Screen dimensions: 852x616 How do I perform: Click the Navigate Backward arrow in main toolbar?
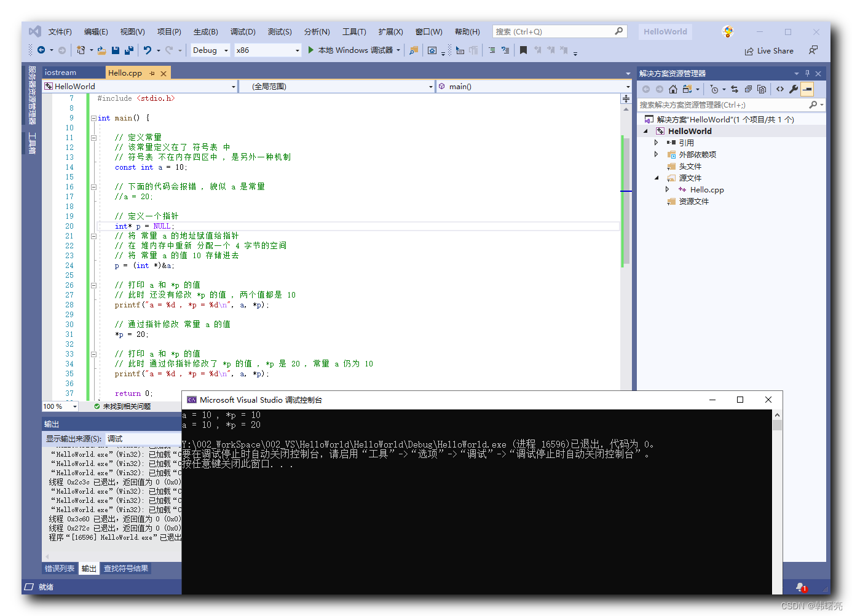coord(41,50)
